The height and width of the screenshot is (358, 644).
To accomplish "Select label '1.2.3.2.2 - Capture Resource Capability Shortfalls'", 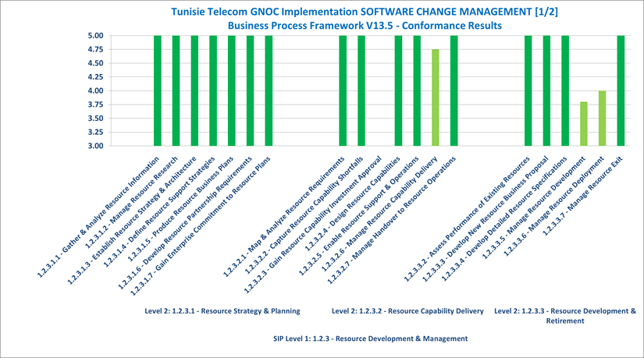I will click(304, 216).
